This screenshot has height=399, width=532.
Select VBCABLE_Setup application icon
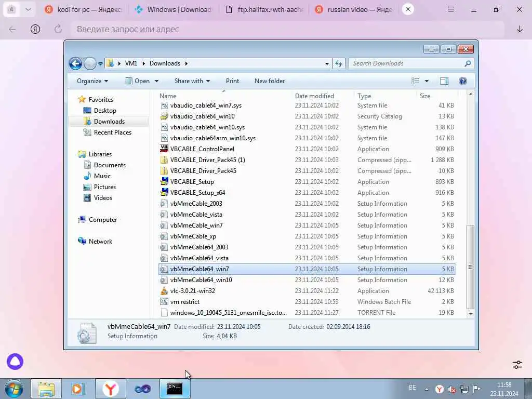[x=164, y=181]
